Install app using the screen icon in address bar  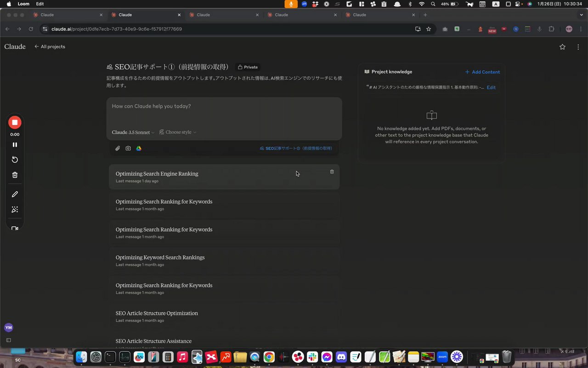tap(418, 29)
